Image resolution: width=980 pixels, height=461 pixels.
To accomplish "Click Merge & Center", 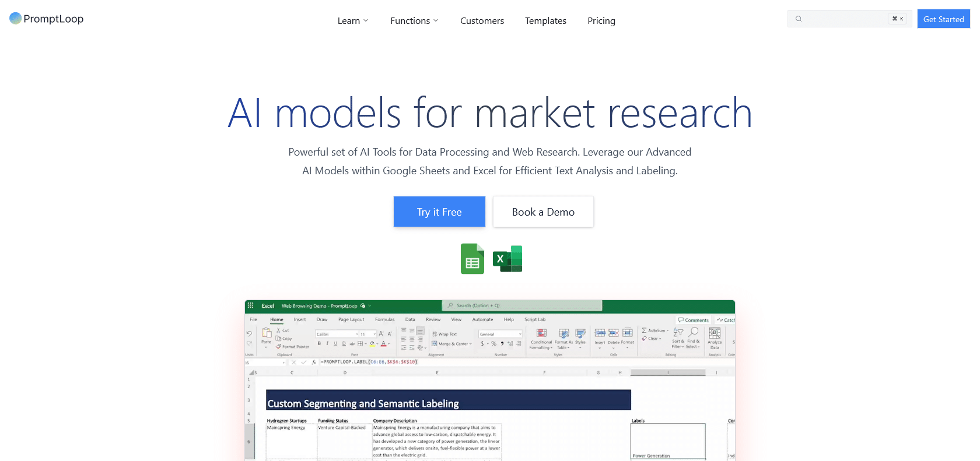I will pos(452,344).
